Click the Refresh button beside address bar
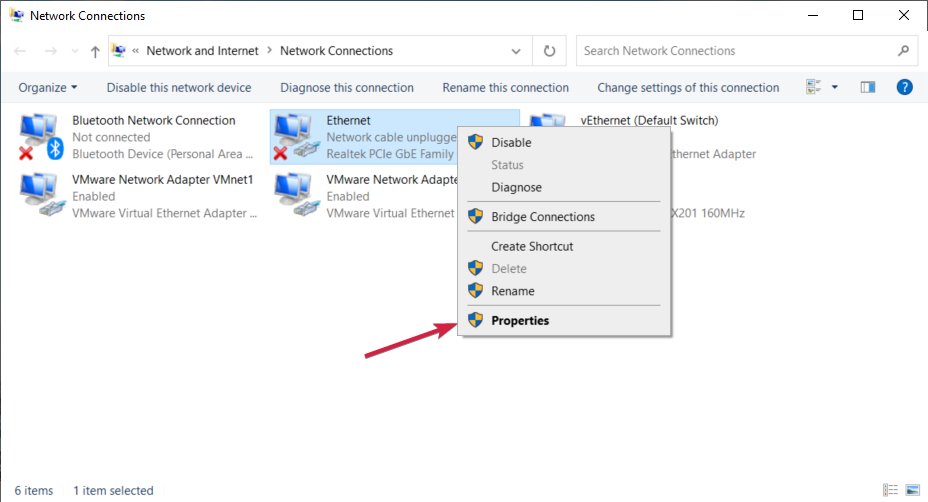This screenshot has width=928, height=502. [x=549, y=51]
